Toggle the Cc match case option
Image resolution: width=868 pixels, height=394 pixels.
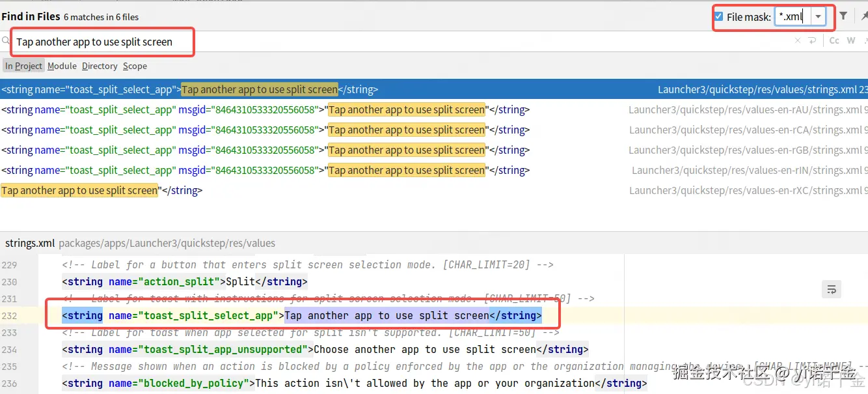[834, 40]
